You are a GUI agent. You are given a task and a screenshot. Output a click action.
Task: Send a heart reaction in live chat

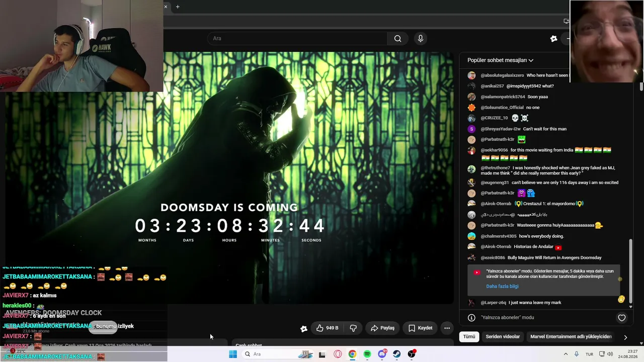coord(622,318)
